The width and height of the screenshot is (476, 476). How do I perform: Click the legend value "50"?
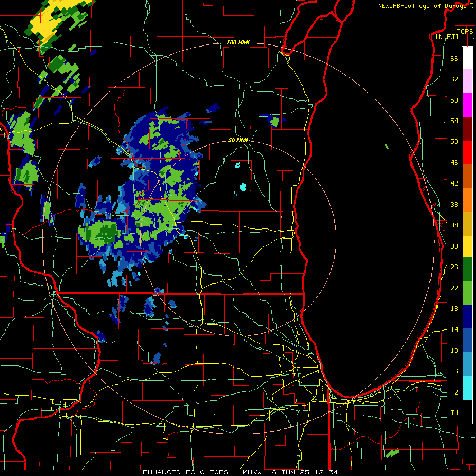click(x=454, y=141)
